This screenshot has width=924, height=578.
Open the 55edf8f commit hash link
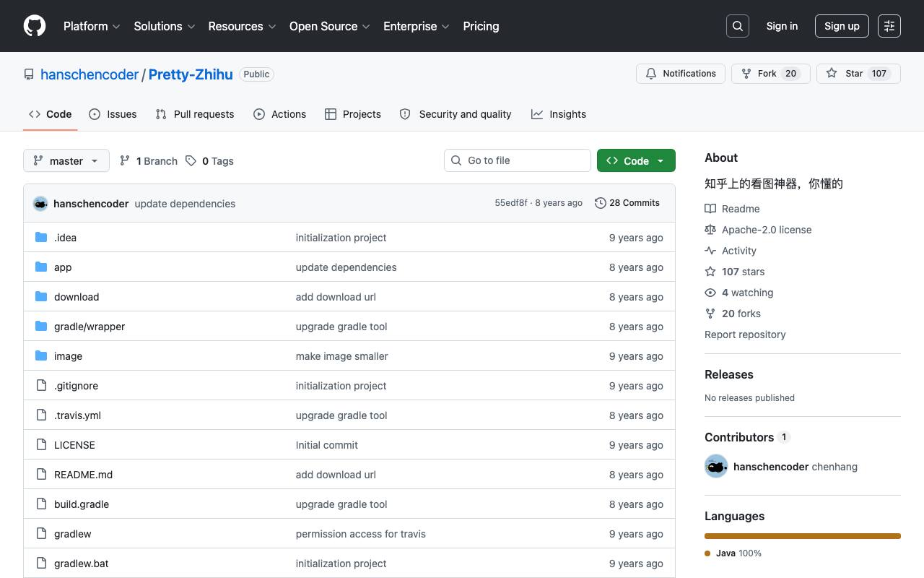click(x=511, y=203)
